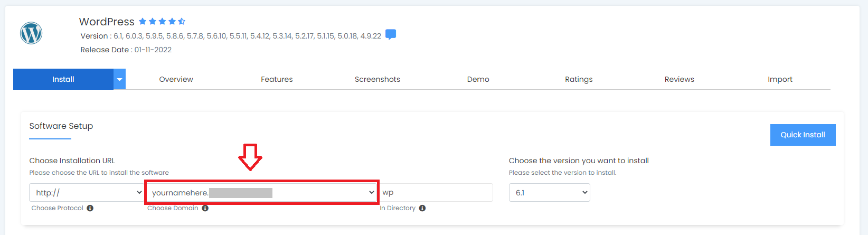Open the blue version comment bubble icon
This screenshot has height=235, width=868.
point(391,35)
